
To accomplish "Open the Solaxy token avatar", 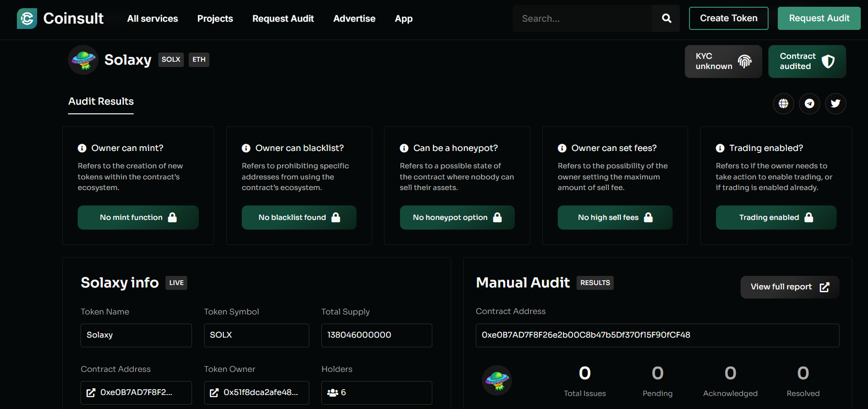I will coord(83,60).
